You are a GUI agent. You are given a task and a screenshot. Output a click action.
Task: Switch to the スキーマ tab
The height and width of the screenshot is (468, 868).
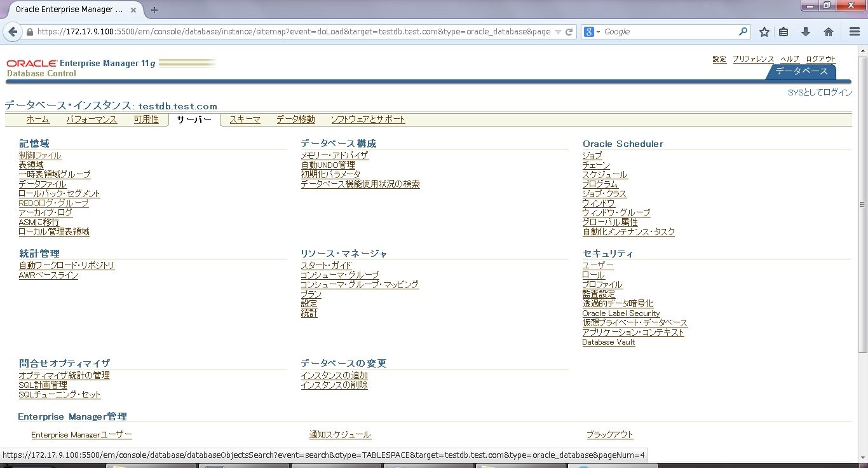coord(245,120)
